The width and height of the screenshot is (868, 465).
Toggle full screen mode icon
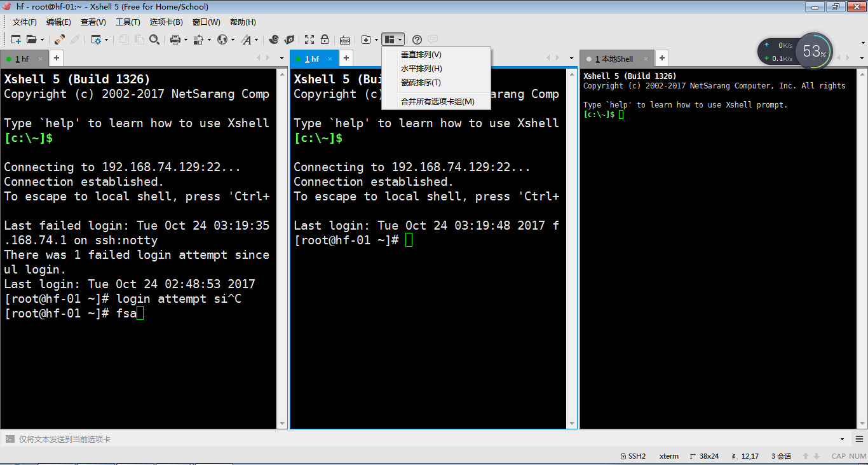tap(309, 39)
